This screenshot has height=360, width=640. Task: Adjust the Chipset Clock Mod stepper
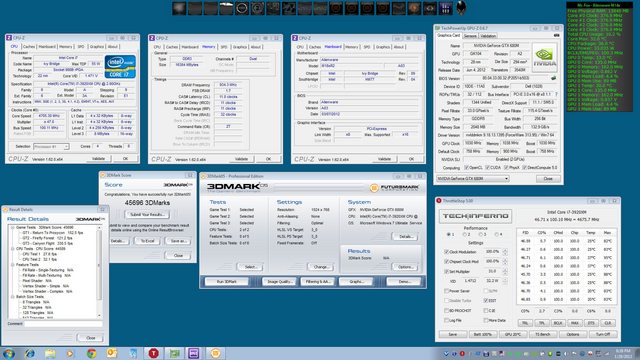505,261
